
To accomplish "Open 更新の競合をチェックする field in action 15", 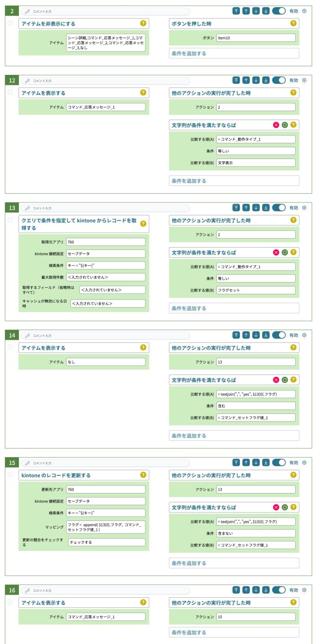I will (106, 542).
